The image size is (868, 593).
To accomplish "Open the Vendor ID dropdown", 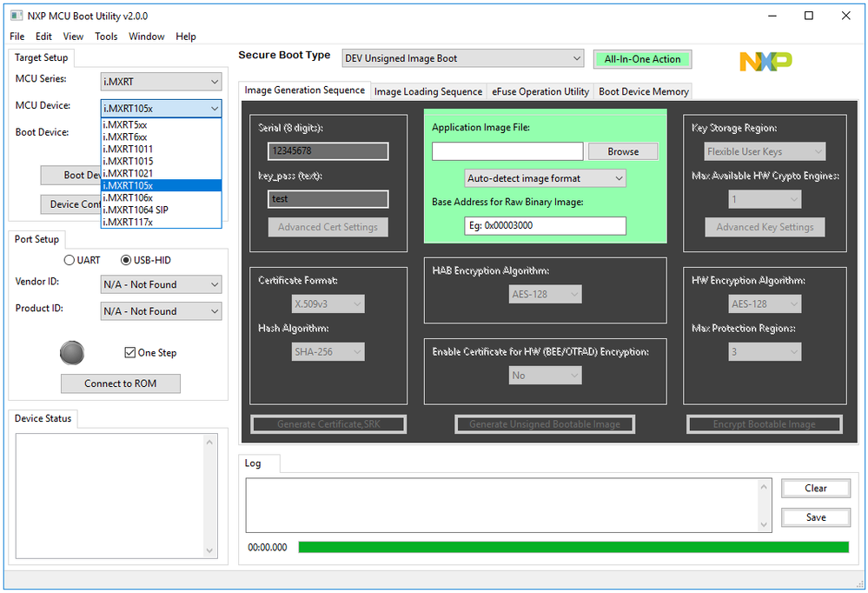I will coord(161,284).
